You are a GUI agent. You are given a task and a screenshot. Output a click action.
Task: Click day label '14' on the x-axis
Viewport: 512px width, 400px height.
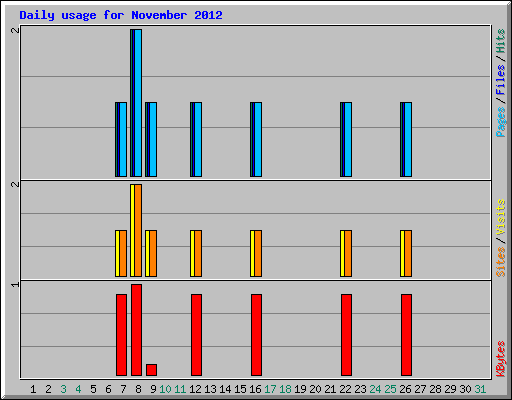point(225,389)
